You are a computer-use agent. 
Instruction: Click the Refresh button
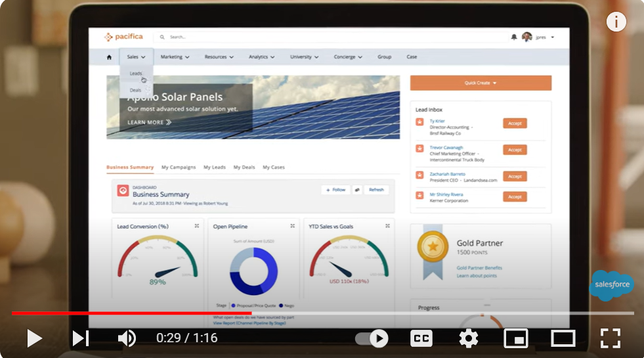pyautogui.click(x=376, y=190)
